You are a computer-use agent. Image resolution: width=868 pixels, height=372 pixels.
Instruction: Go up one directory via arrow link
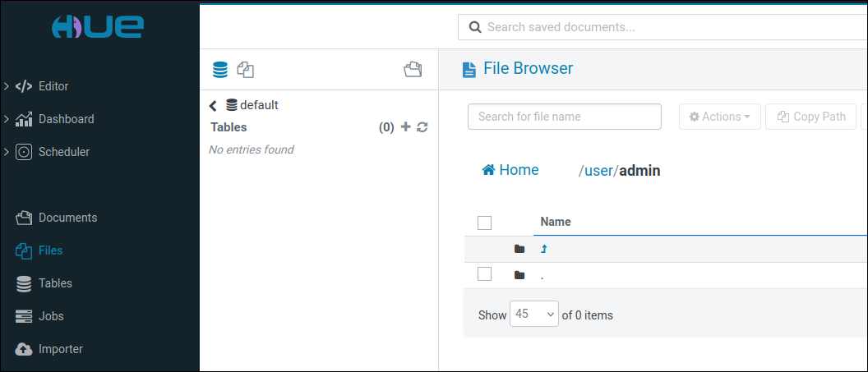click(543, 250)
